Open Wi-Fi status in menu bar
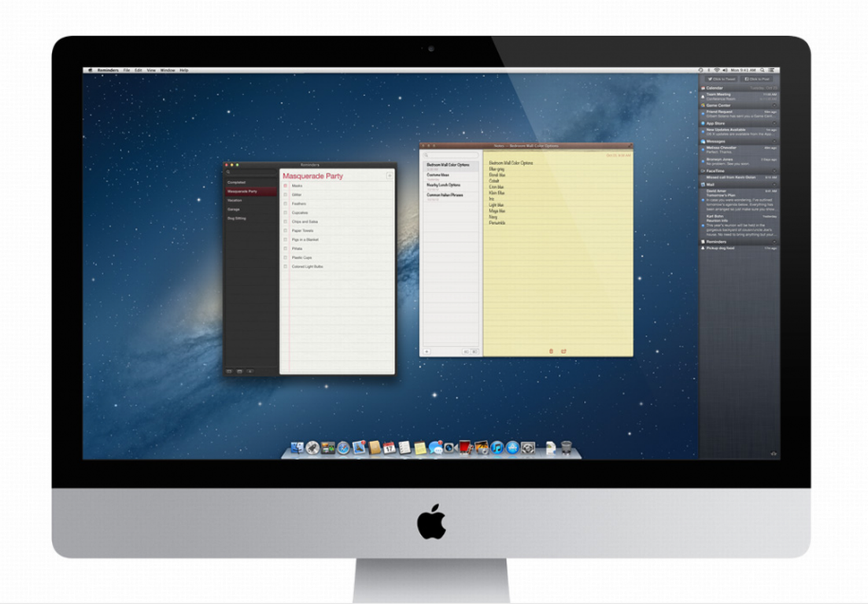The height and width of the screenshot is (604, 868). tap(716, 70)
